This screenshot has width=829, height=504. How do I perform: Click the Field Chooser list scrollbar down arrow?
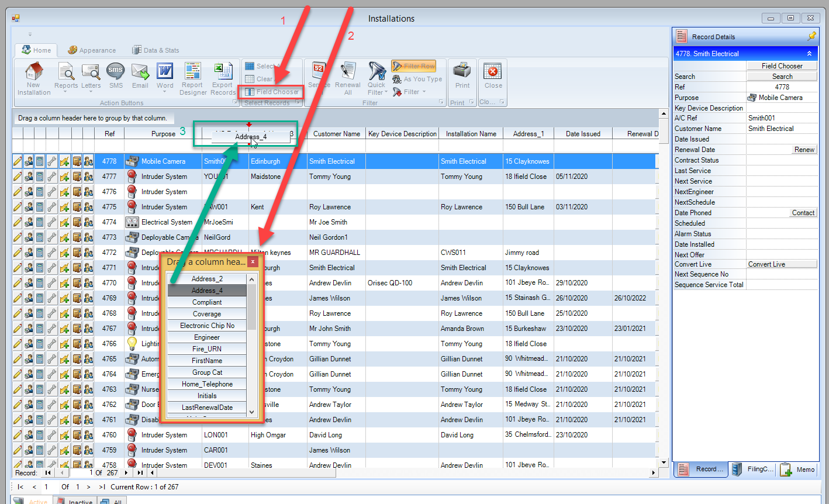click(x=252, y=412)
